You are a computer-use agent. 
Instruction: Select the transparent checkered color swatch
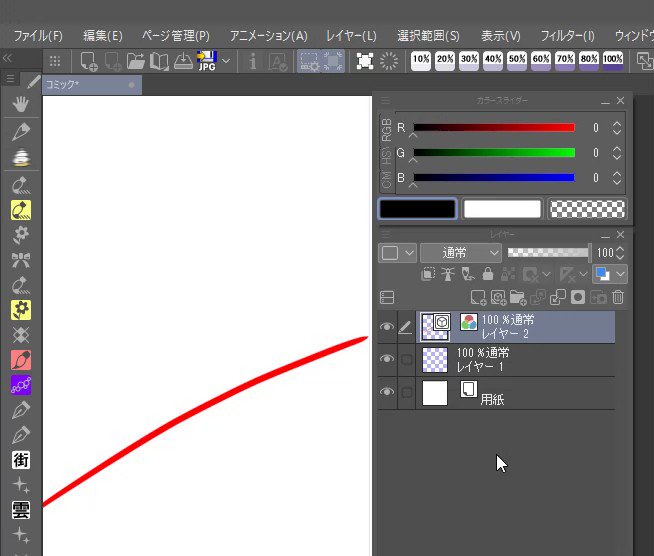587,209
